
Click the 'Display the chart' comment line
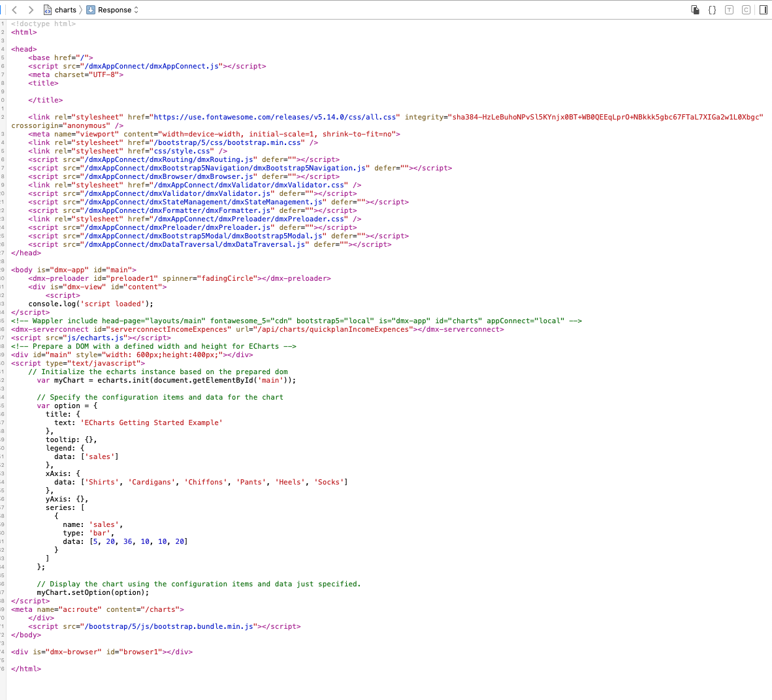coord(199,584)
